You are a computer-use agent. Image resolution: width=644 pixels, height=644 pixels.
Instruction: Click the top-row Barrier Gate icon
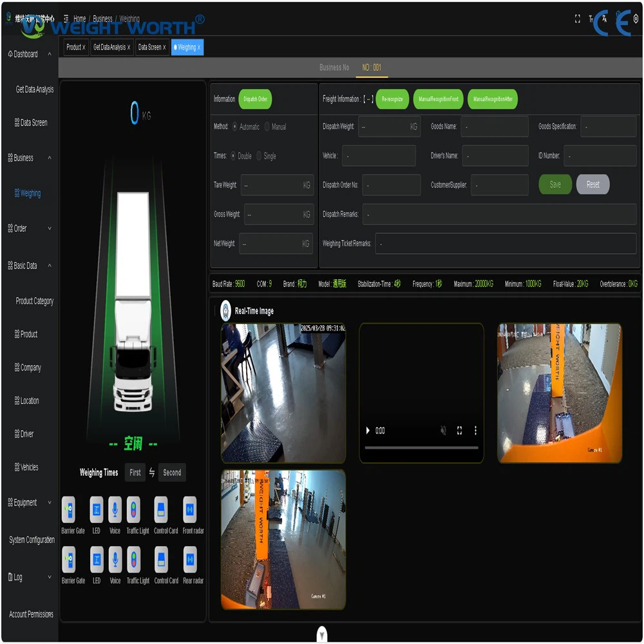(68, 509)
